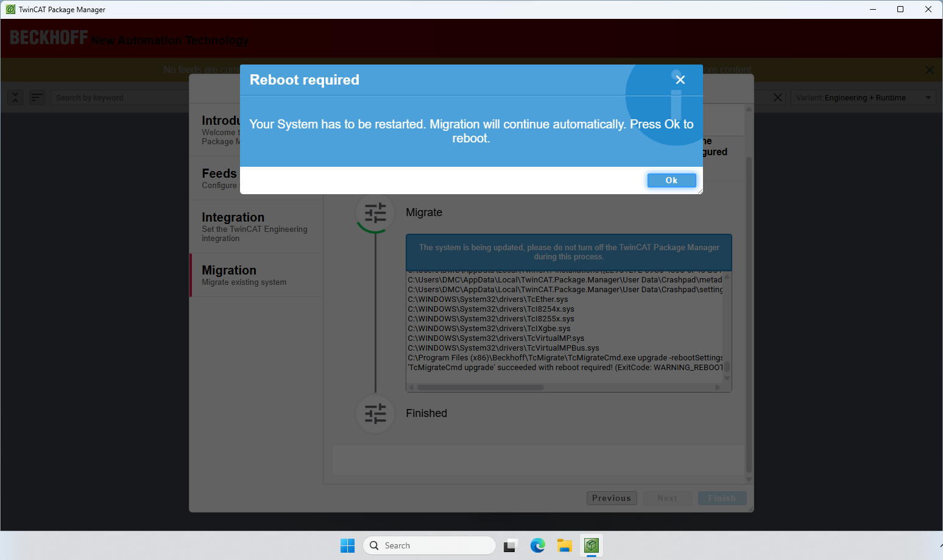This screenshot has height=560, width=943.
Task: Click the log scroll-down arrow
Action: [x=727, y=378]
